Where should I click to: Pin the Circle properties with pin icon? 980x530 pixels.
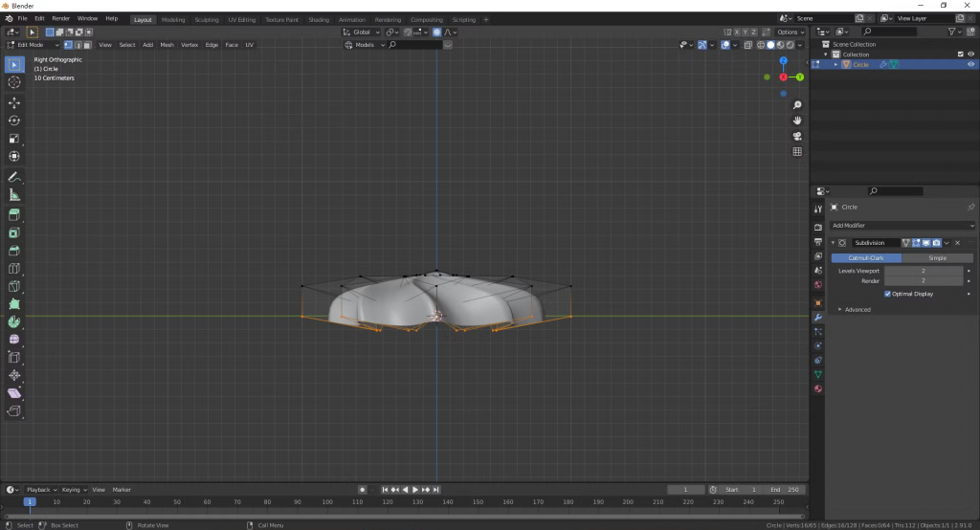click(970, 207)
